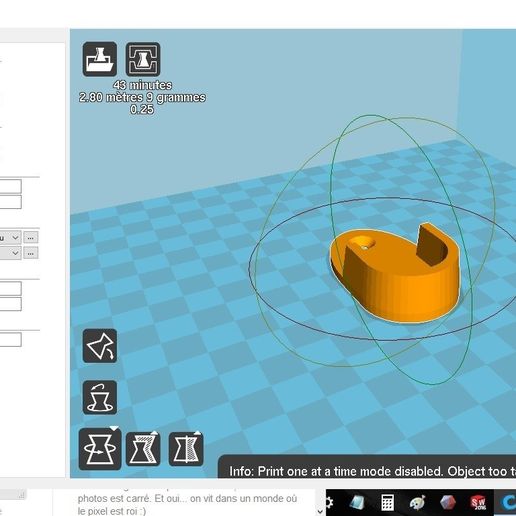Select the Scale tool
This screenshot has height=516, width=516.
pyautogui.click(x=143, y=449)
